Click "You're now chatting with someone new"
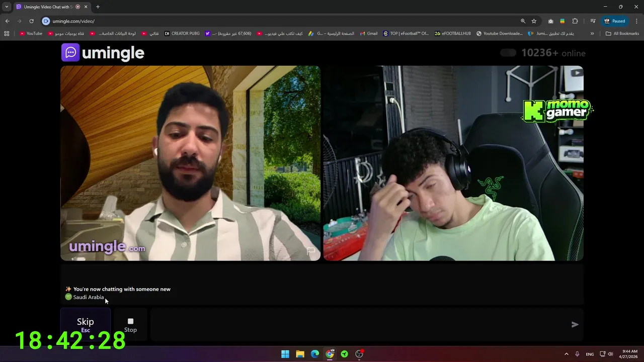Screen dimensions: 644x362 pyautogui.click(x=122, y=289)
